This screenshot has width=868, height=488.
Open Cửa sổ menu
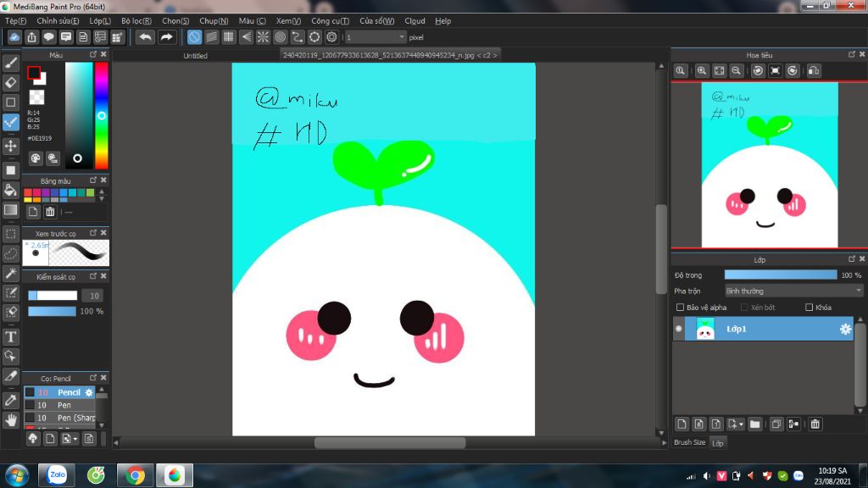click(377, 21)
